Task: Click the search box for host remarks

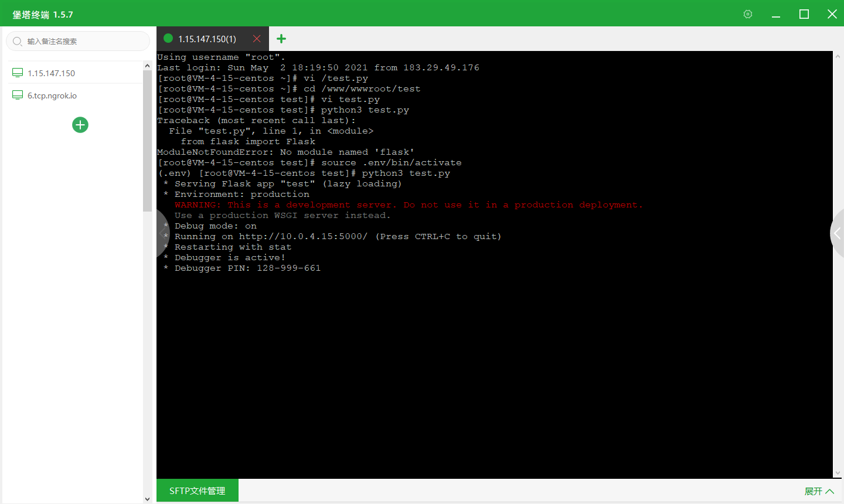Action: click(78, 41)
